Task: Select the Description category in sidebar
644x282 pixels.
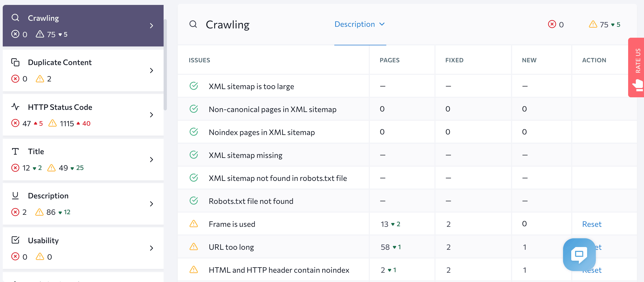Action: pos(83,204)
